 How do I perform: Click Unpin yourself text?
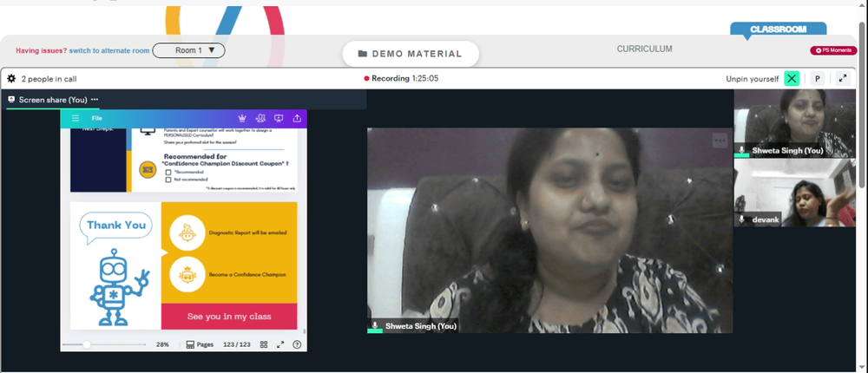click(753, 79)
